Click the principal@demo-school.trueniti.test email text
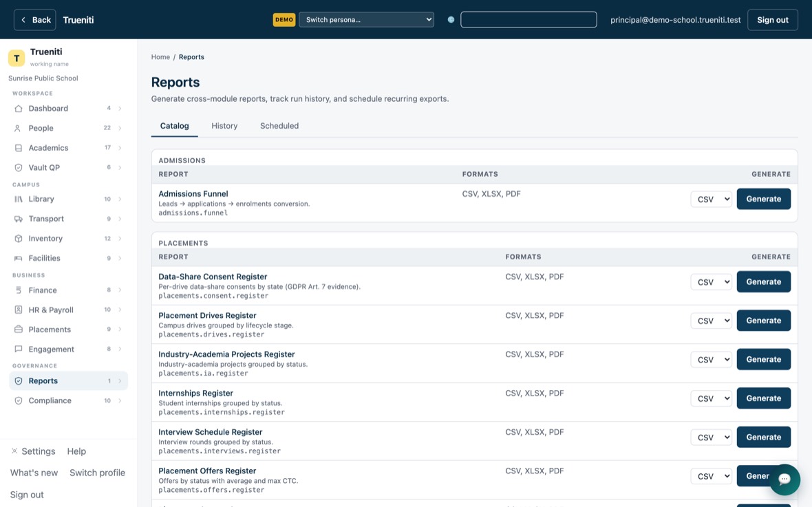The image size is (812, 507). 675,20
